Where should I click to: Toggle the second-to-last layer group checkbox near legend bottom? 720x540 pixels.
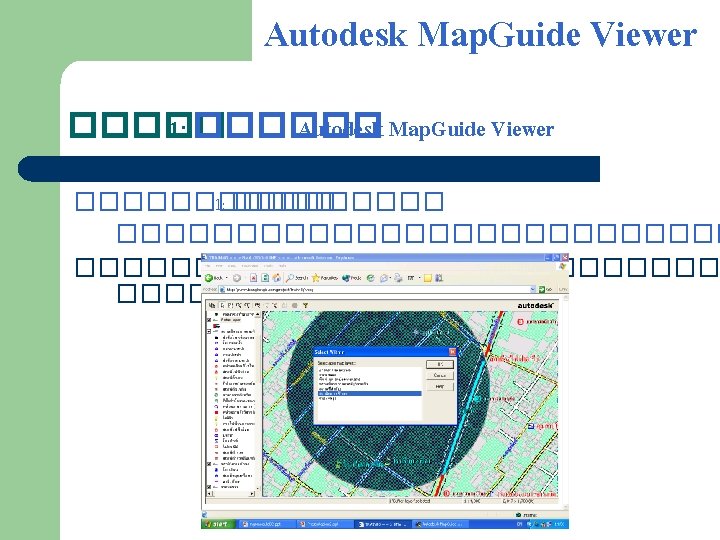[209, 464]
